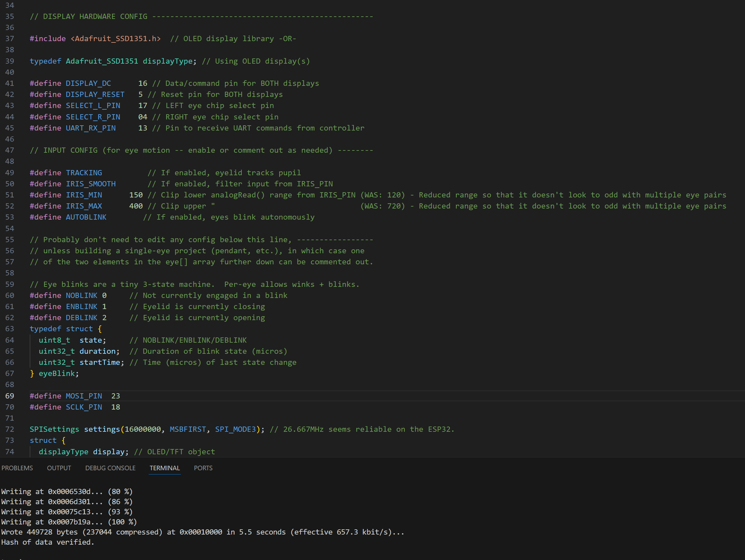Viewport: 745px width, 560px height.
Task: Switch to the PROBLEMS panel tab
Action: point(17,468)
